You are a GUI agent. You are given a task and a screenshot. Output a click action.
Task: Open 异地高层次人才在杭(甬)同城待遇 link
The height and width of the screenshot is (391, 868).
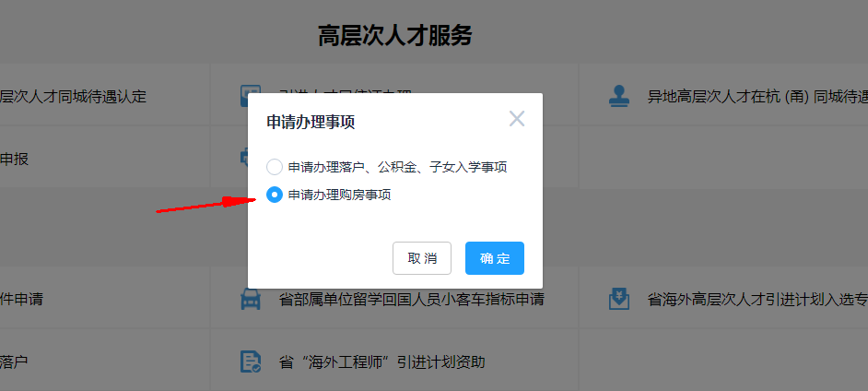click(x=757, y=96)
